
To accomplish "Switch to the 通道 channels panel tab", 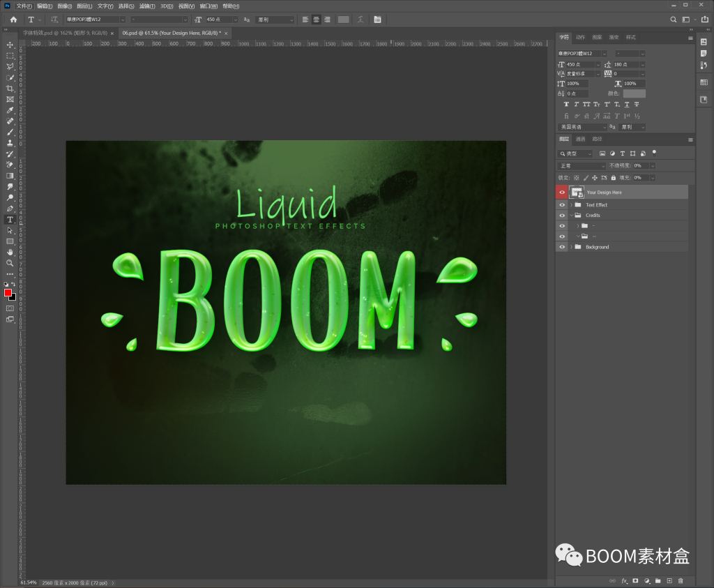I will coord(580,140).
